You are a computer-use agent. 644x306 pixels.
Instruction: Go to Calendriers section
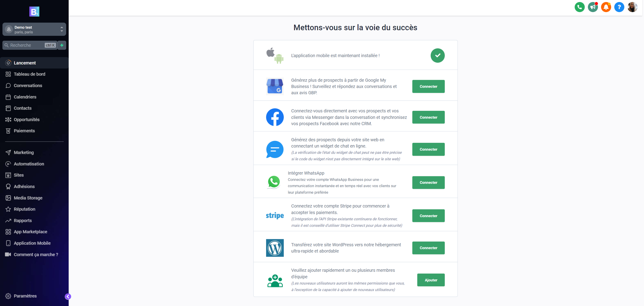[x=25, y=97]
